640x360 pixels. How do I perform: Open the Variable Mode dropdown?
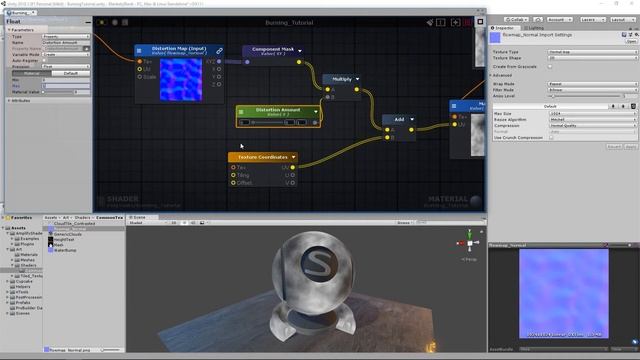[66, 54]
